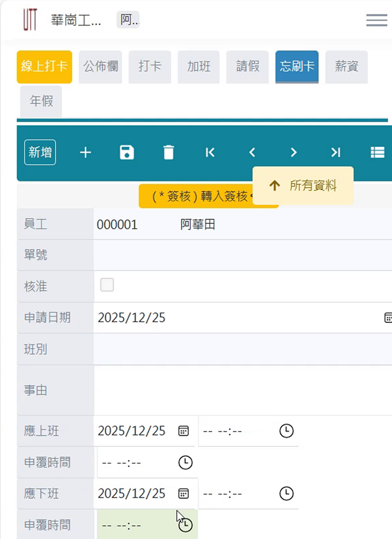Switch to 公佈欄 tab
This screenshot has height=539, width=392.
click(x=100, y=67)
